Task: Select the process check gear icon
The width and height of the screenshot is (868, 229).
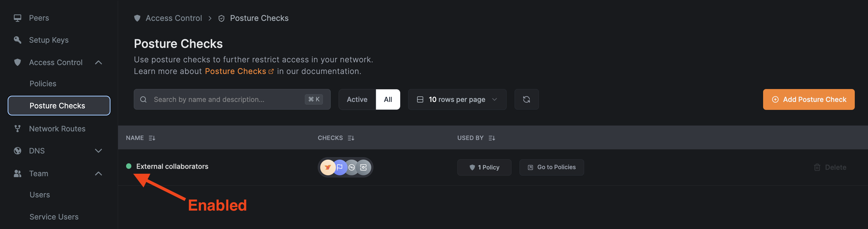Action: coord(363,167)
